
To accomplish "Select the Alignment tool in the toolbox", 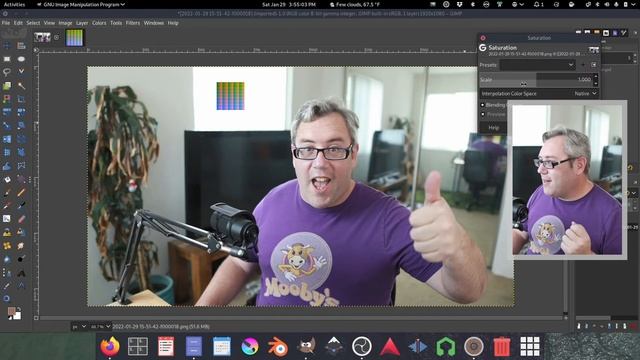I will click(x=21, y=46).
